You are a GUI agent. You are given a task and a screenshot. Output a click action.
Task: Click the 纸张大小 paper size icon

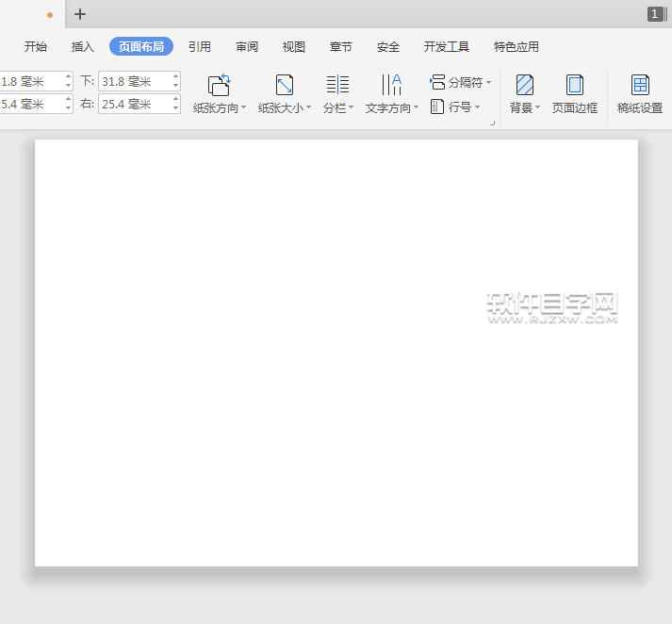[x=284, y=85]
